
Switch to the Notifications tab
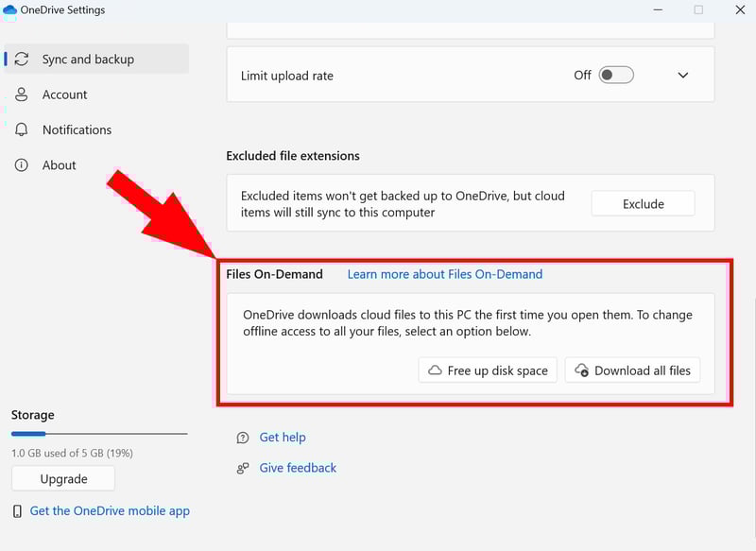coord(77,129)
